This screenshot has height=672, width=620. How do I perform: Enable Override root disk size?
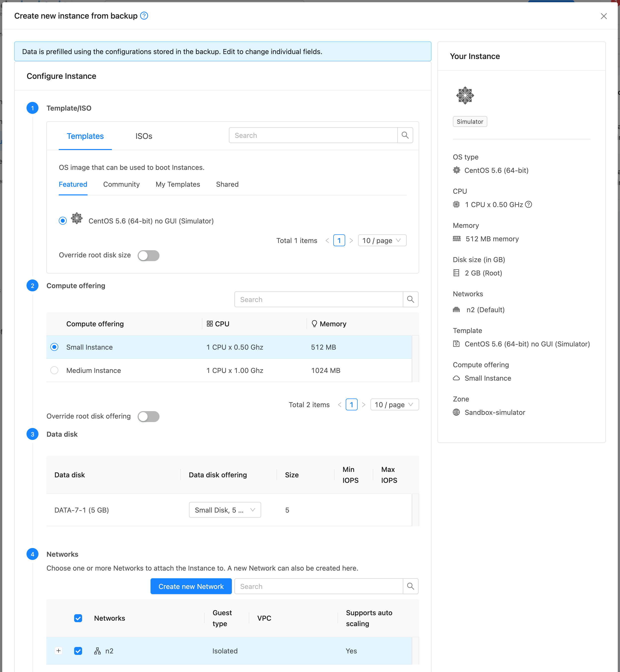(x=148, y=255)
